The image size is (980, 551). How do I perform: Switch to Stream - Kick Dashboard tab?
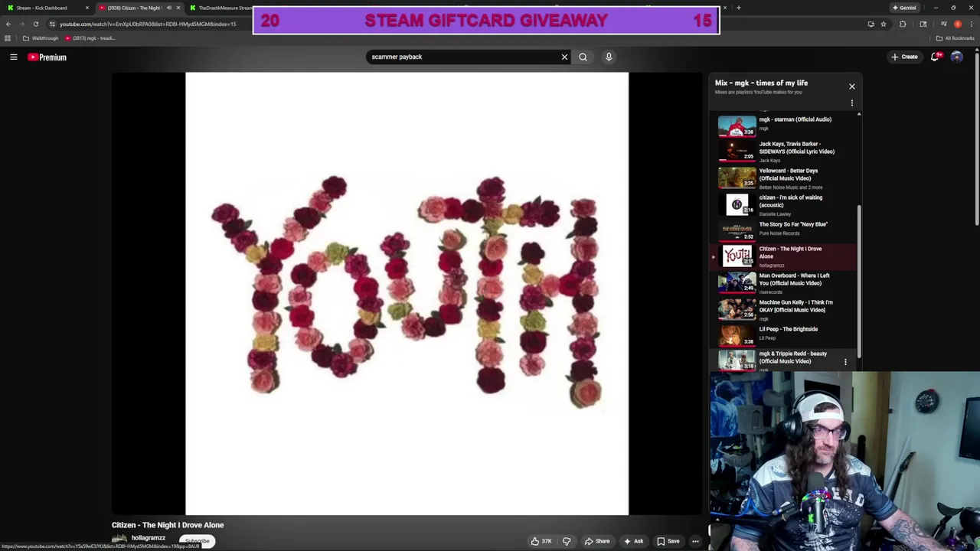pos(48,8)
